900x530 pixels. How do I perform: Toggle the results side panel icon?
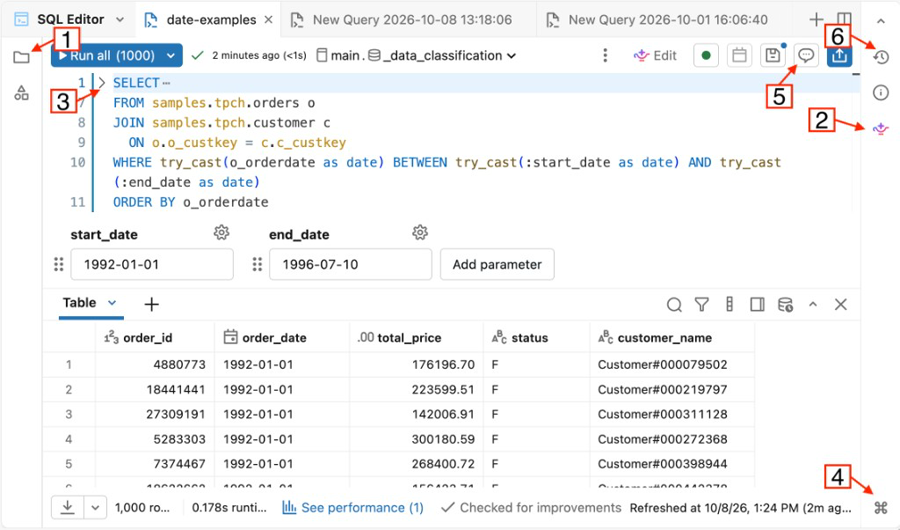(x=757, y=304)
